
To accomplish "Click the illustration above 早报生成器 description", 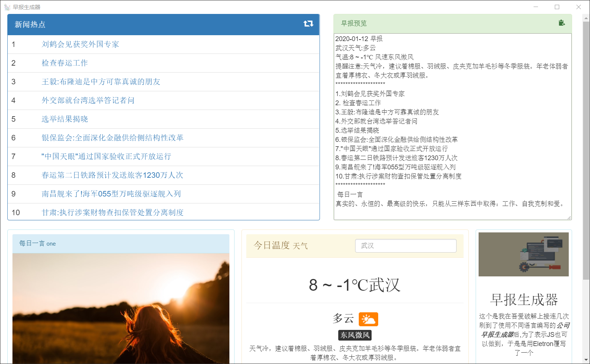I will pos(523,254).
